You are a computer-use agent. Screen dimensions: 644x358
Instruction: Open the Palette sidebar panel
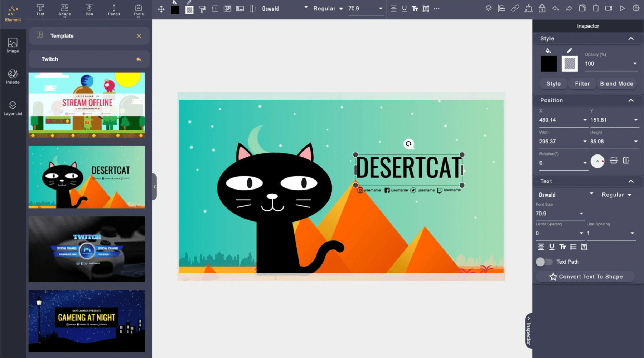click(13, 76)
